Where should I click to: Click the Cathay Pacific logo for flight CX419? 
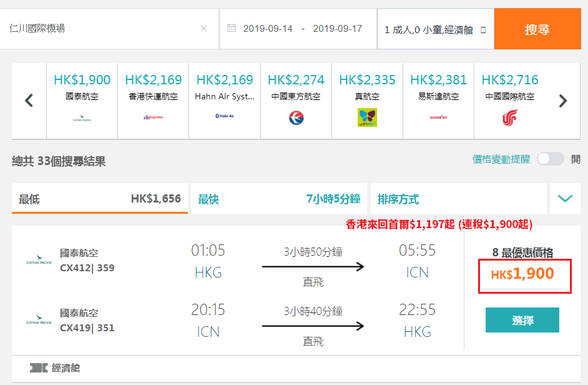tap(39, 319)
